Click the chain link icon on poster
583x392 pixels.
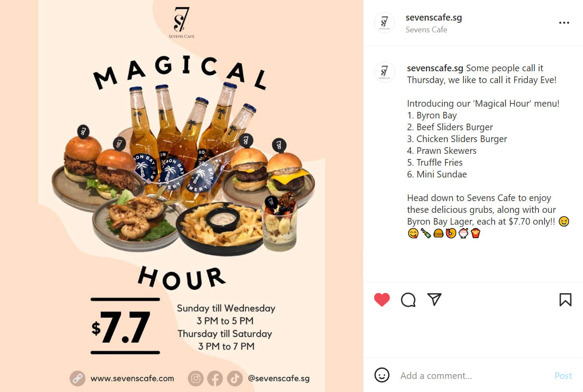pos(78,378)
